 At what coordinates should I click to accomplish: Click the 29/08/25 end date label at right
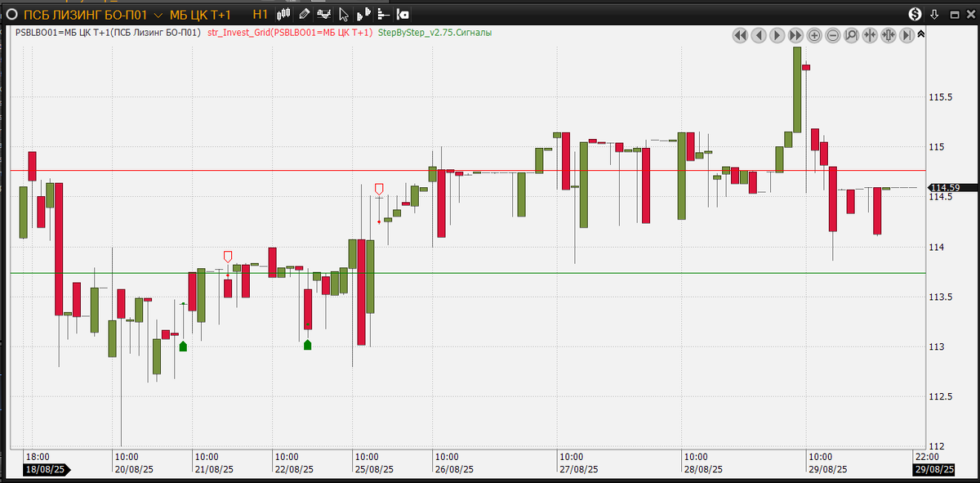933,470
